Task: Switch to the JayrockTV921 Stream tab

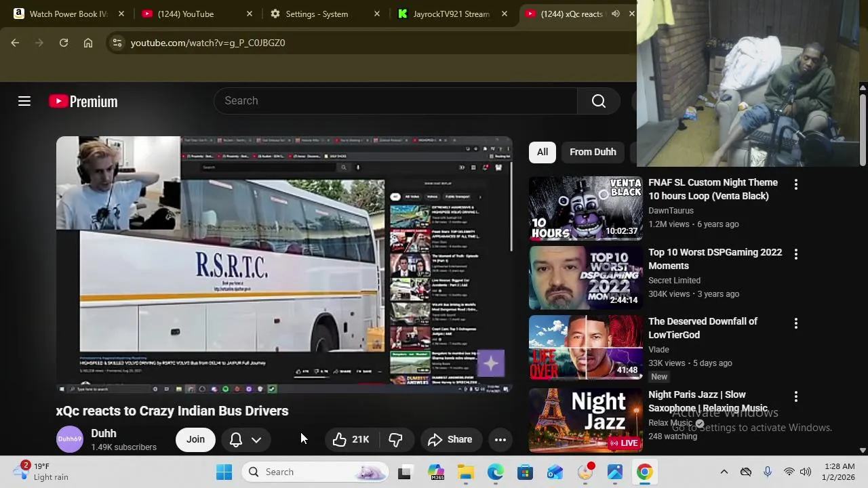Action: pos(452,14)
